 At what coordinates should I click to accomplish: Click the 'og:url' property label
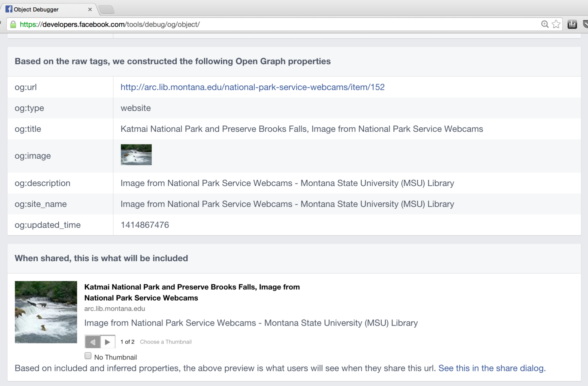pos(26,87)
